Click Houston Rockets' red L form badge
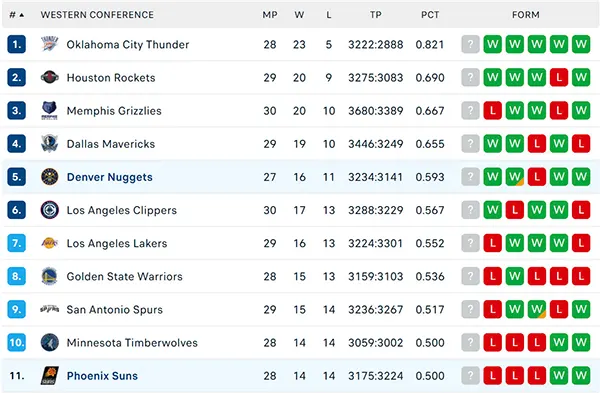 click(559, 78)
